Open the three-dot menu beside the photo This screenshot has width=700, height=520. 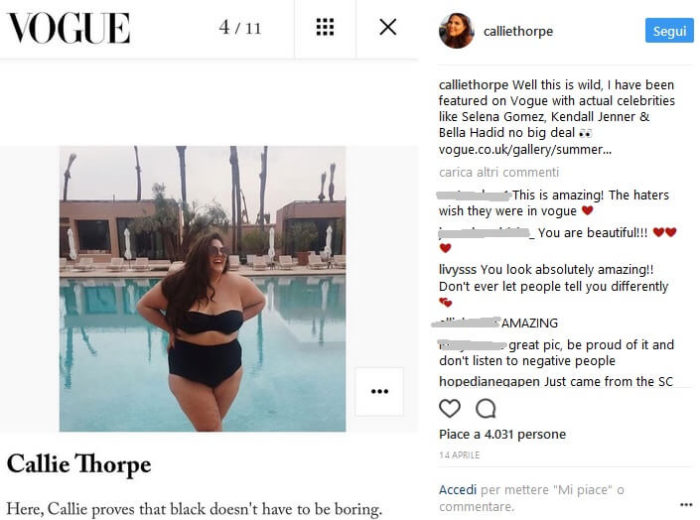[x=379, y=391]
